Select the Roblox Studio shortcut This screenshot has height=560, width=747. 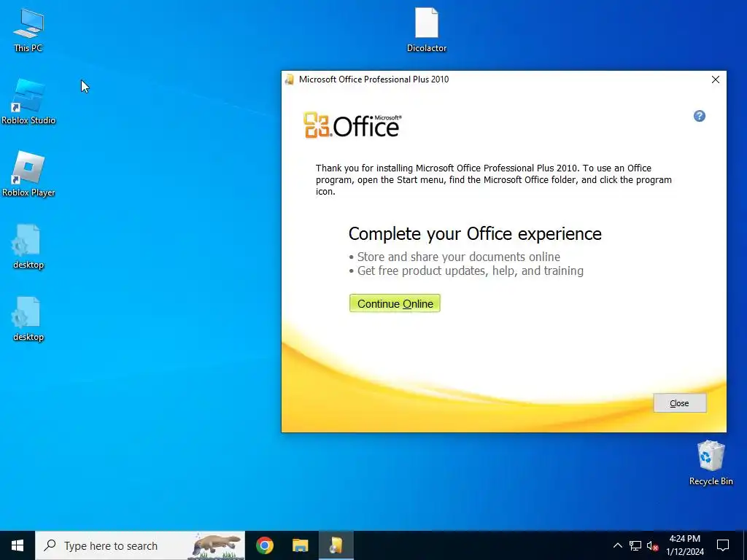(28, 102)
